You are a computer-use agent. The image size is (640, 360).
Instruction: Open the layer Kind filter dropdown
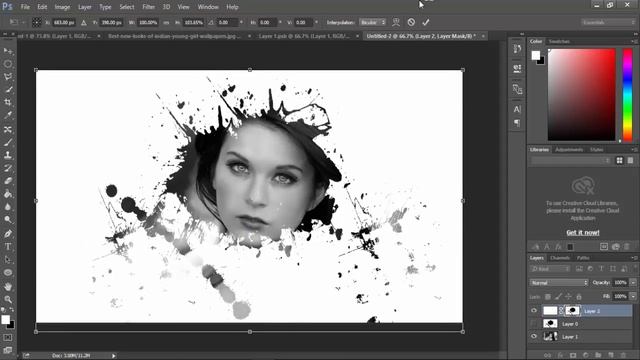tap(550, 269)
